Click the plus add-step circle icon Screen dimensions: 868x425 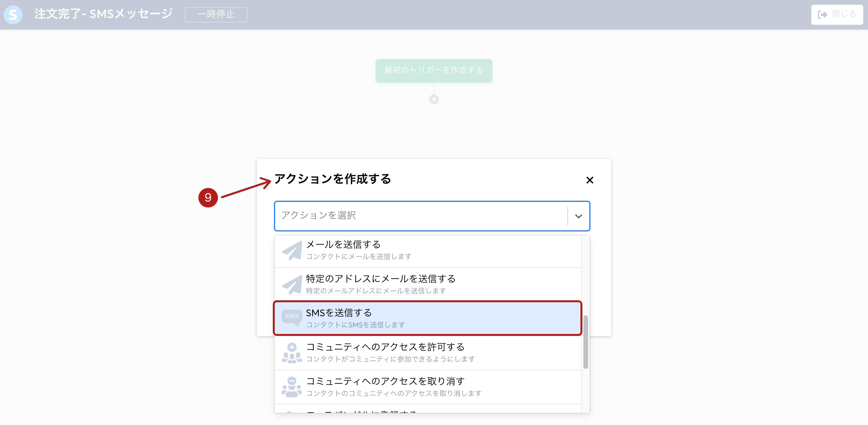pos(434,99)
